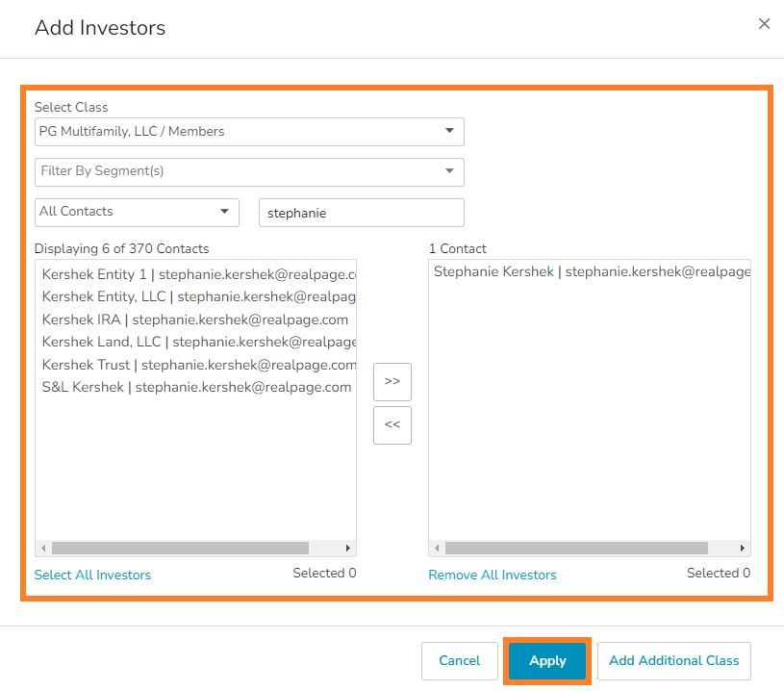Viewport: 784px width, 691px height.
Task: Click the Apply button
Action: tap(547, 660)
